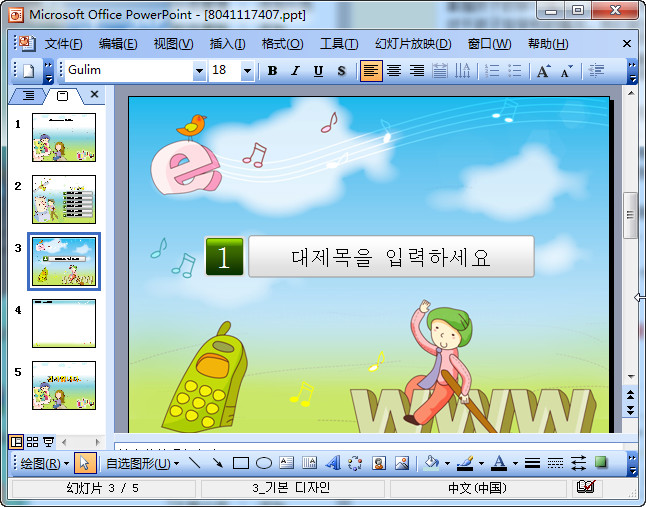Increase font size
646x507 pixels.
(543, 71)
